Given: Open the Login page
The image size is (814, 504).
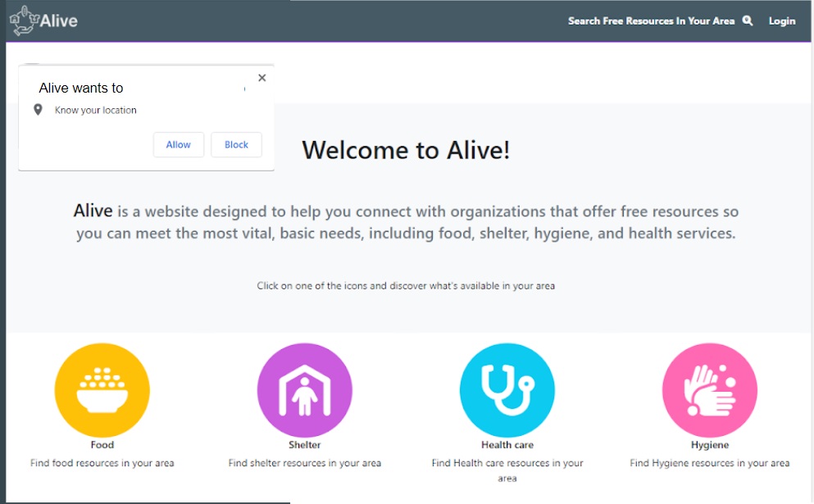Looking at the screenshot, I should click(781, 20).
